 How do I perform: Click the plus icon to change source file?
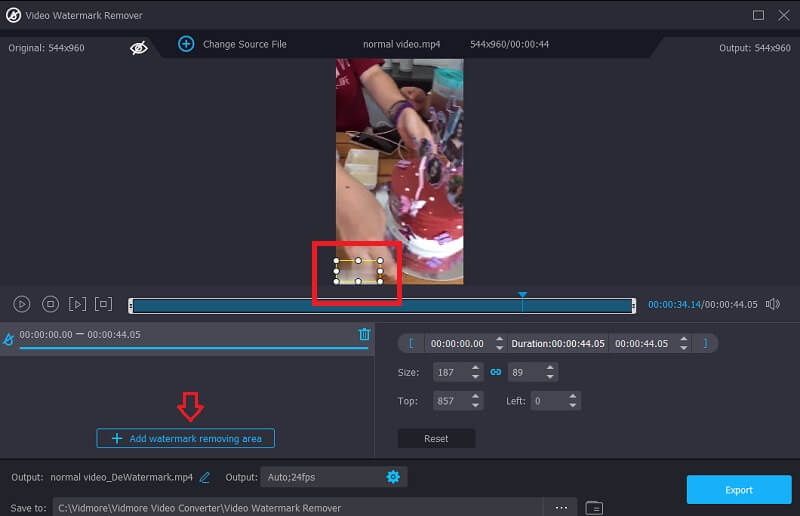[x=185, y=44]
